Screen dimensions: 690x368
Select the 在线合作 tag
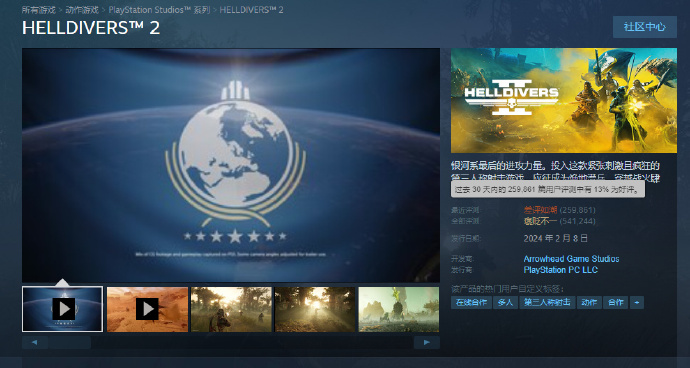click(x=471, y=302)
